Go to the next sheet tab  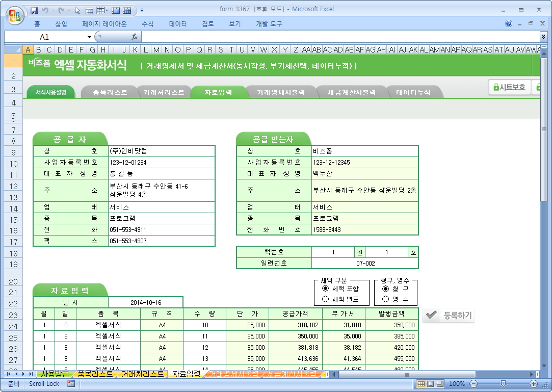coord(23,374)
